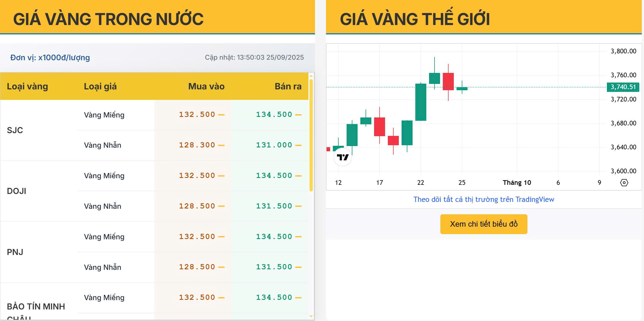Click the gold table's scroll-up arrow
The width and height of the screenshot is (644, 321).
pyautogui.click(x=311, y=76)
